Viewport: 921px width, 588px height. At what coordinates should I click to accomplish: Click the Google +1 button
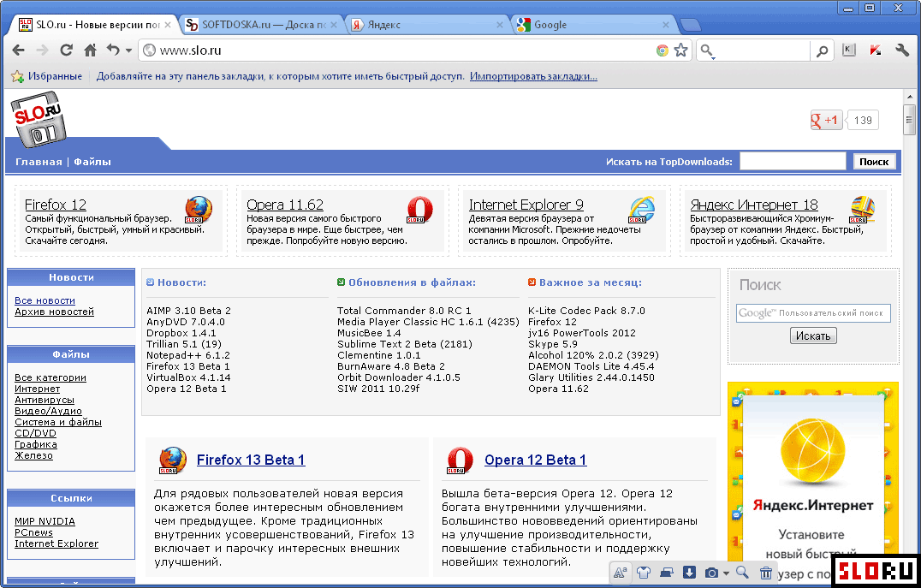[827, 121]
